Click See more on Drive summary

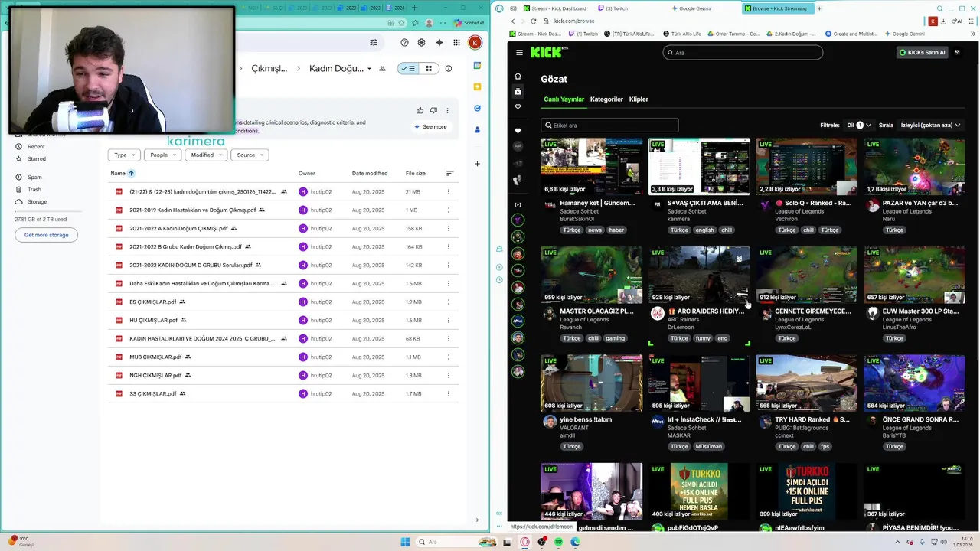pyautogui.click(x=431, y=127)
